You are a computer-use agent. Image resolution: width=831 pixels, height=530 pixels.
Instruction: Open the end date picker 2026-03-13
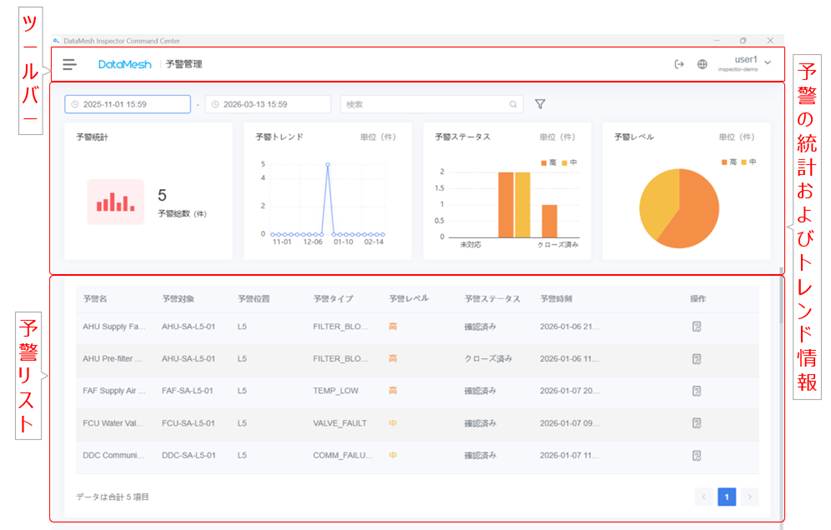(268, 104)
